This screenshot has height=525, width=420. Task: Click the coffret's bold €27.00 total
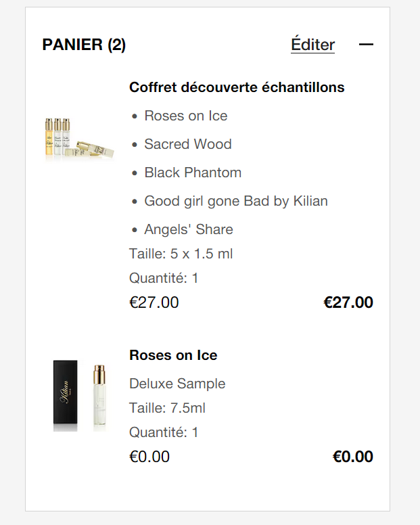coord(348,302)
